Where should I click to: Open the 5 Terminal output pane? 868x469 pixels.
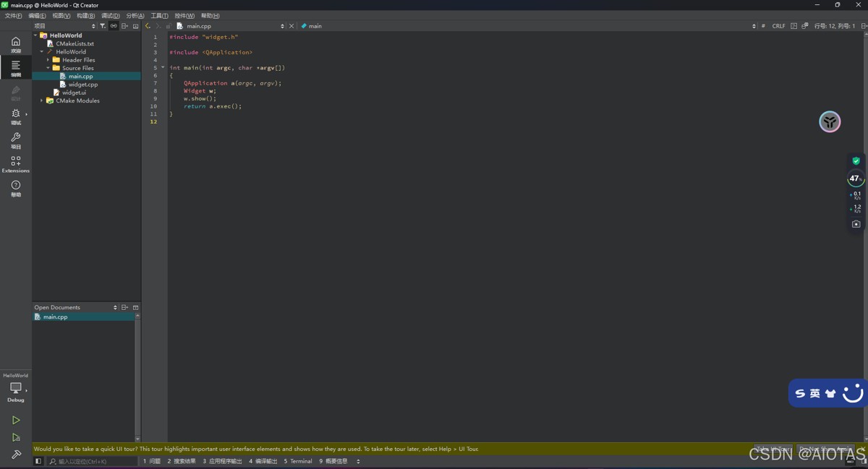(298, 461)
